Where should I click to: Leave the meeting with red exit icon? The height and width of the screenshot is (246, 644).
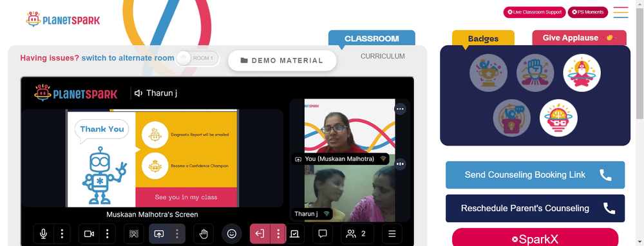260,234
